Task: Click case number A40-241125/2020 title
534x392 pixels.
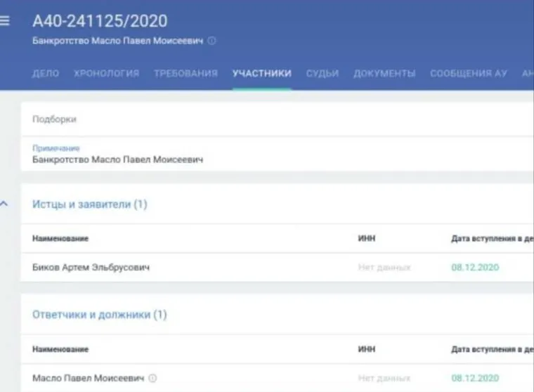Action: tap(100, 21)
